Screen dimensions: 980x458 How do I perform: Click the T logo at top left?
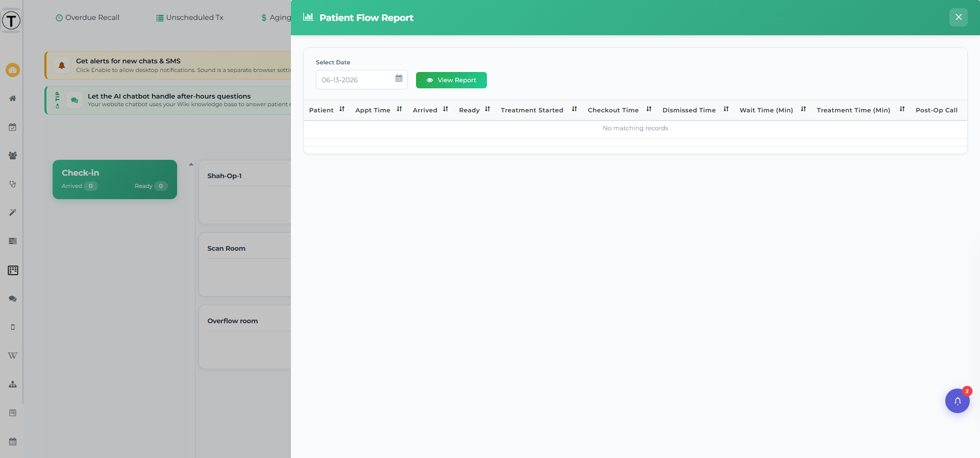(11, 20)
